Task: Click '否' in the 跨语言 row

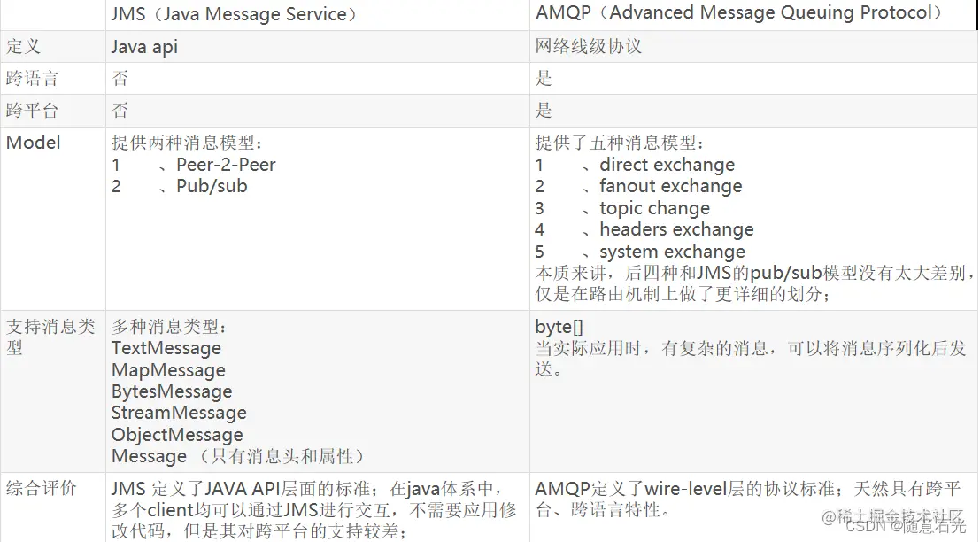Action: (120, 78)
